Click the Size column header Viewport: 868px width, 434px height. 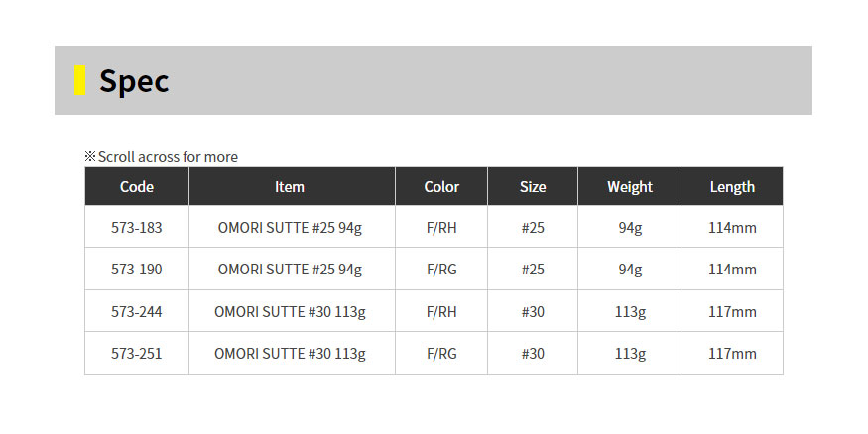click(x=533, y=187)
